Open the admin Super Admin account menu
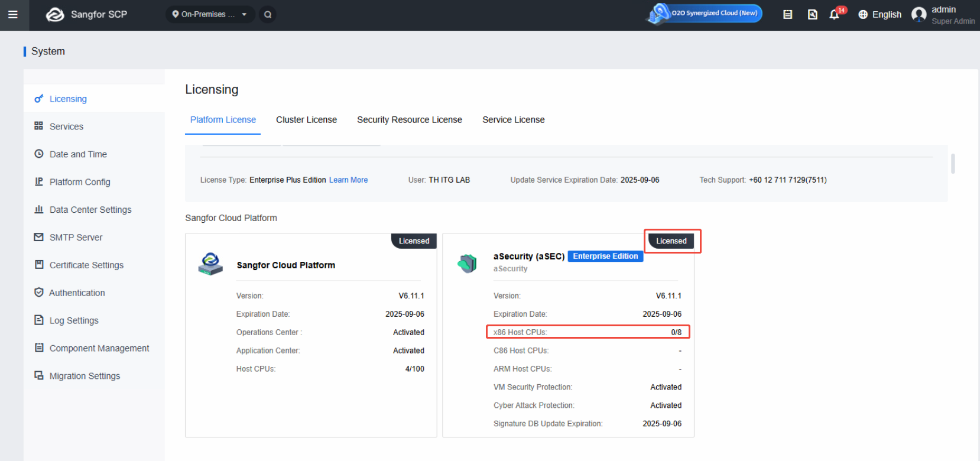This screenshot has width=980, height=461. pos(943,15)
